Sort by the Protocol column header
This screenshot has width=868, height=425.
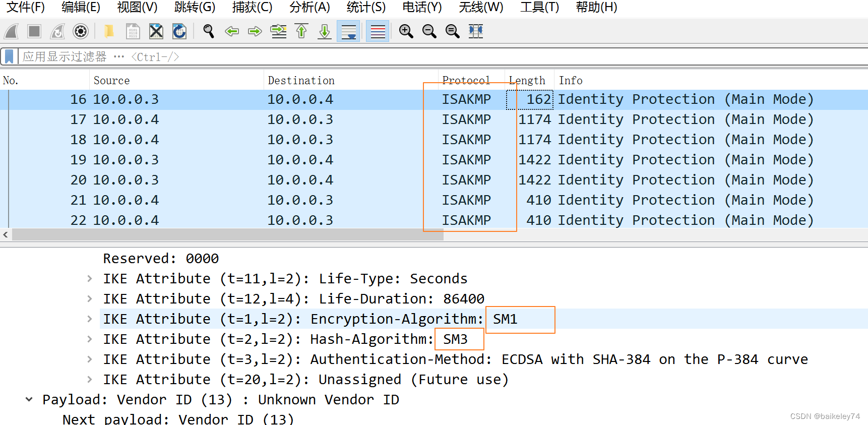471,80
